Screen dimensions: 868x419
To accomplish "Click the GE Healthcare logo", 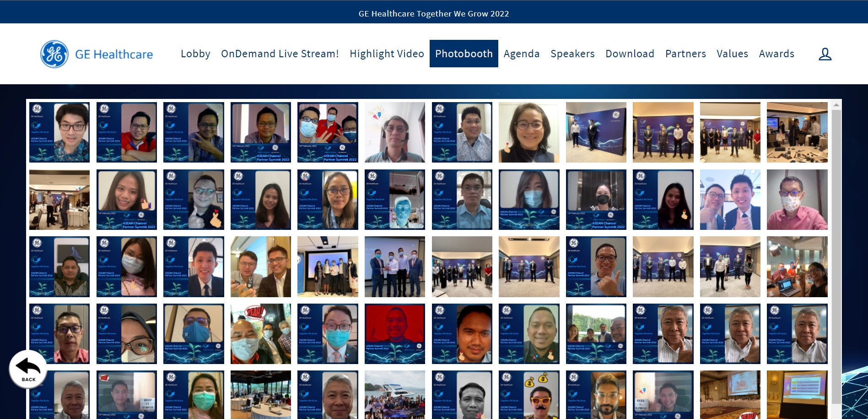I will click(x=97, y=54).
